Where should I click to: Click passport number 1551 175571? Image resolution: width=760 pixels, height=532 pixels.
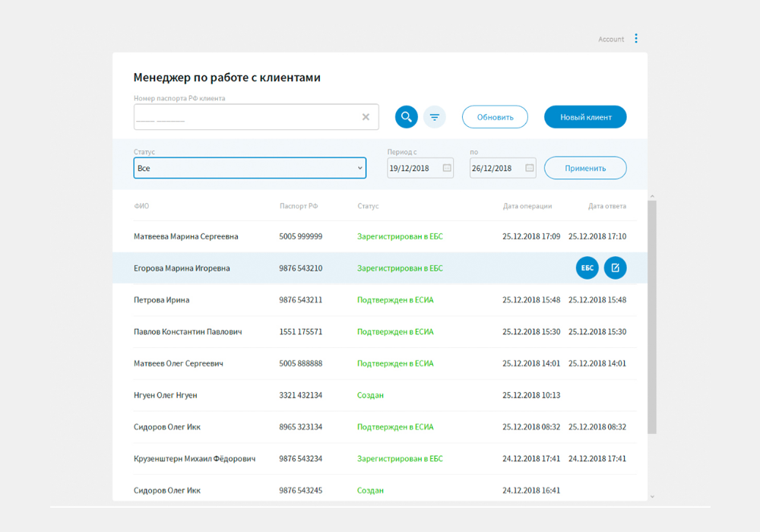click(x=300, y=332)
